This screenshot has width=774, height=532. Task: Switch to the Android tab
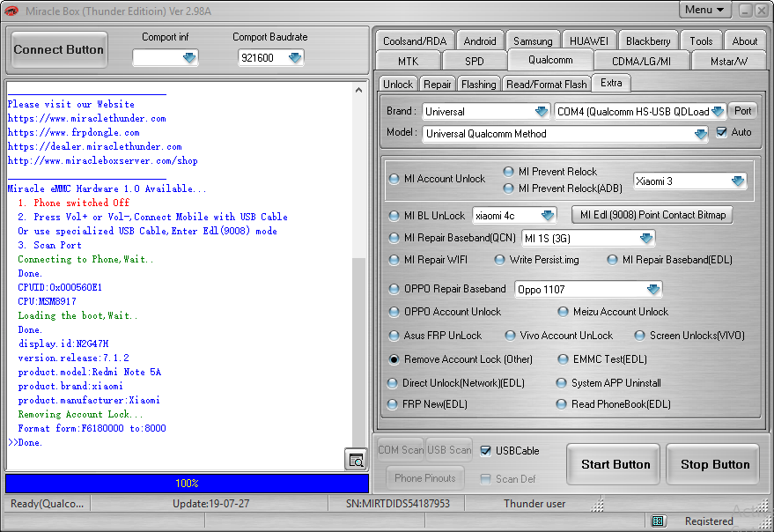click(480, 41)
